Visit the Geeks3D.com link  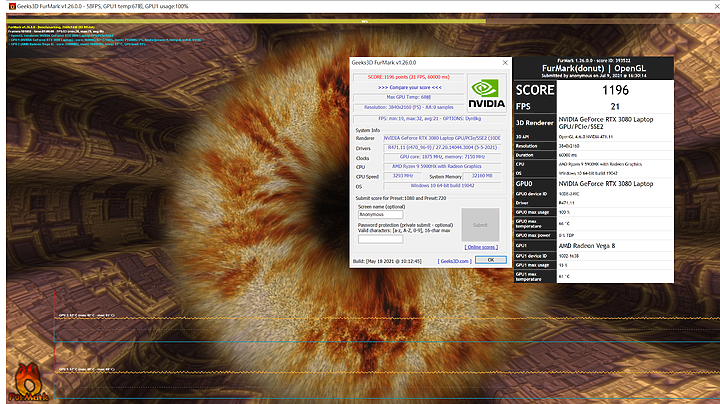pyautogui.click(x=455, y=261)
